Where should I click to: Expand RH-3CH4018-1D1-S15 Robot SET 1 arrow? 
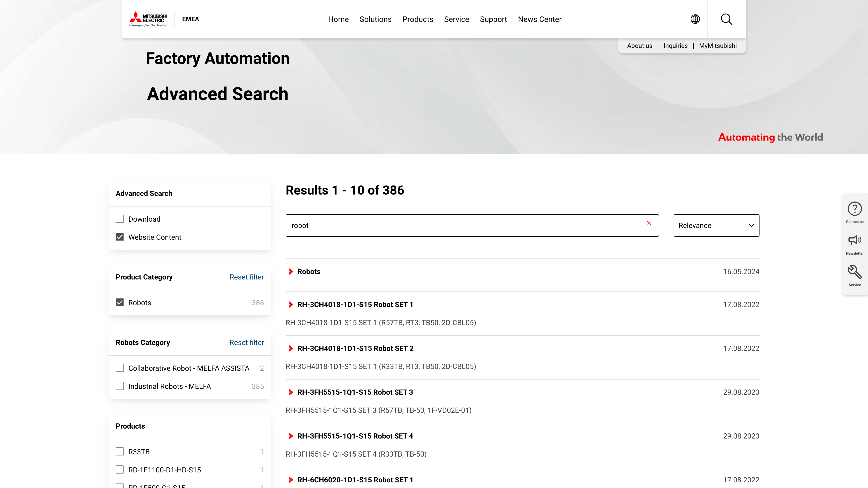click(x=291, y=305)
